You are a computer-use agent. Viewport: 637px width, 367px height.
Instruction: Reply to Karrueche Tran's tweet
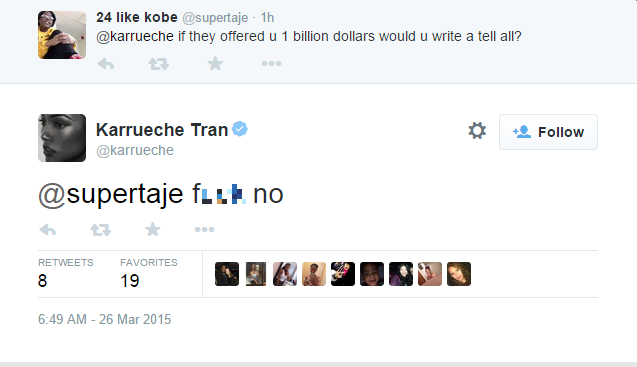point(48,230)
